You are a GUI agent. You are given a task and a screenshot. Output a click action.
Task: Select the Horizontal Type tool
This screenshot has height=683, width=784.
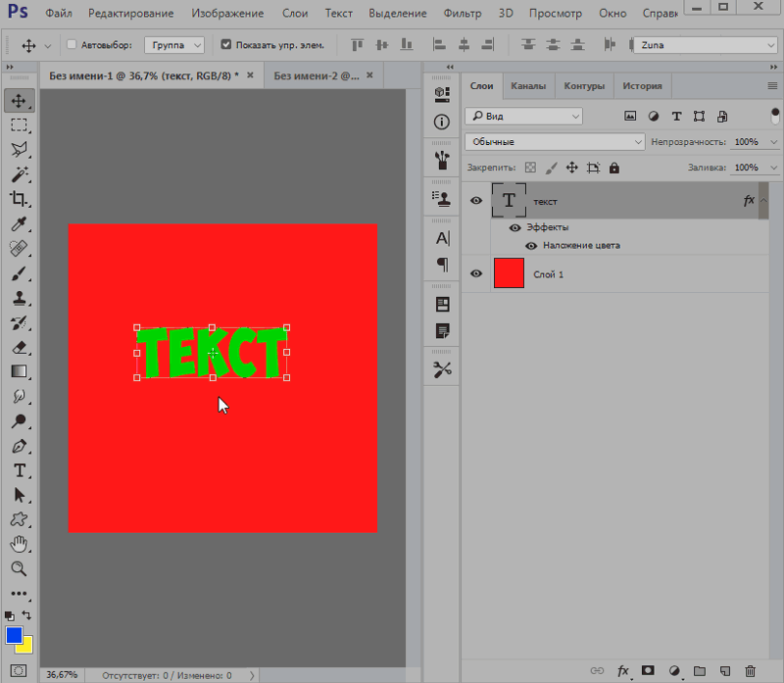19,470
